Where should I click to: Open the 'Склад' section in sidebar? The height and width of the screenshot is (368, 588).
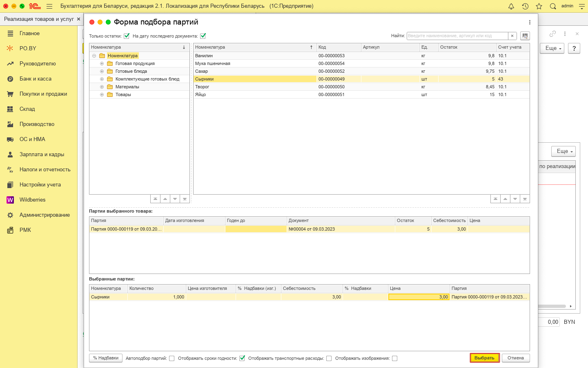27,109
